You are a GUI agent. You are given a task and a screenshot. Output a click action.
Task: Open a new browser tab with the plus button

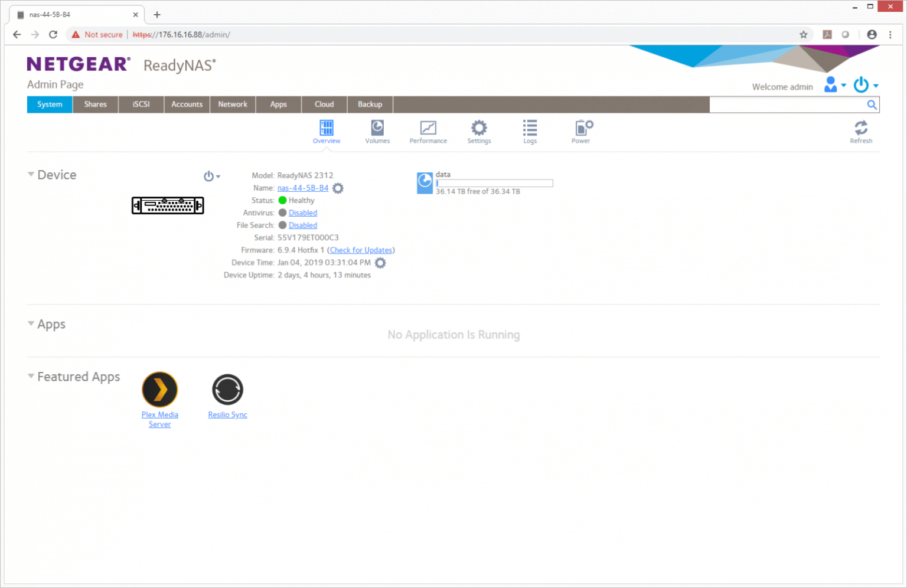coord(157,15)
